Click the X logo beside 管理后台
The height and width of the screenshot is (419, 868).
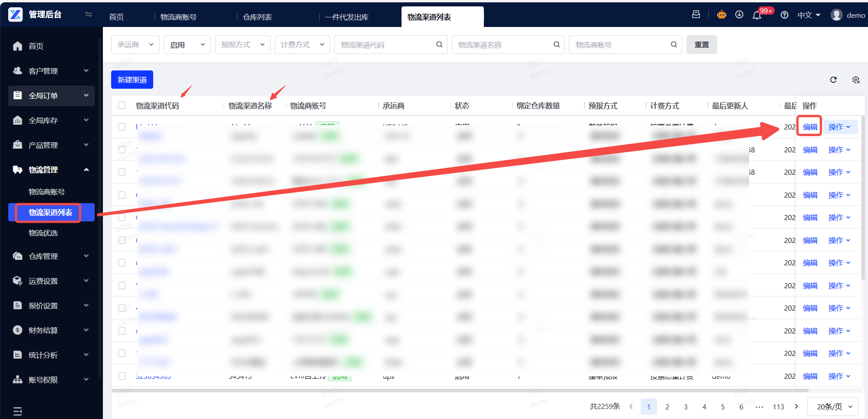(x=16, y=15)
